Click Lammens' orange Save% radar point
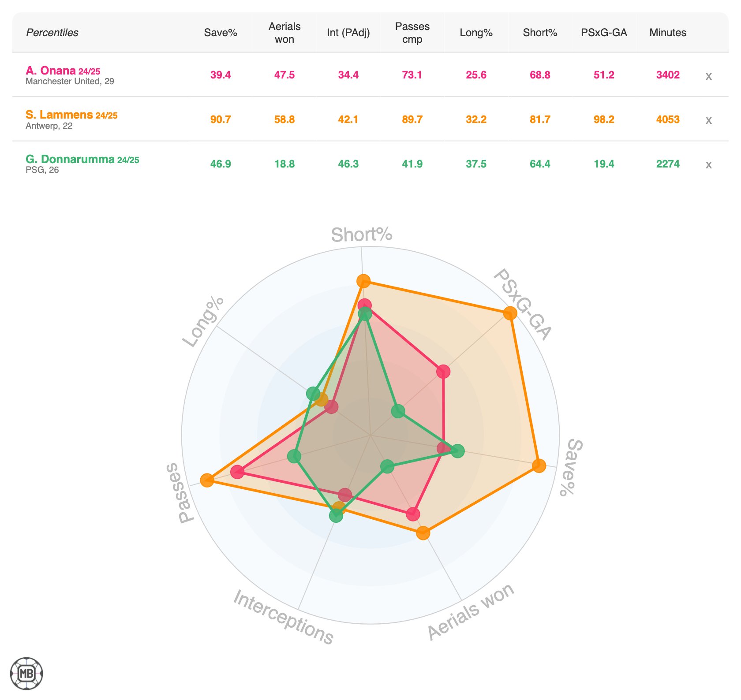Viewport: 741px width, 700px height. tap(539, 465)
